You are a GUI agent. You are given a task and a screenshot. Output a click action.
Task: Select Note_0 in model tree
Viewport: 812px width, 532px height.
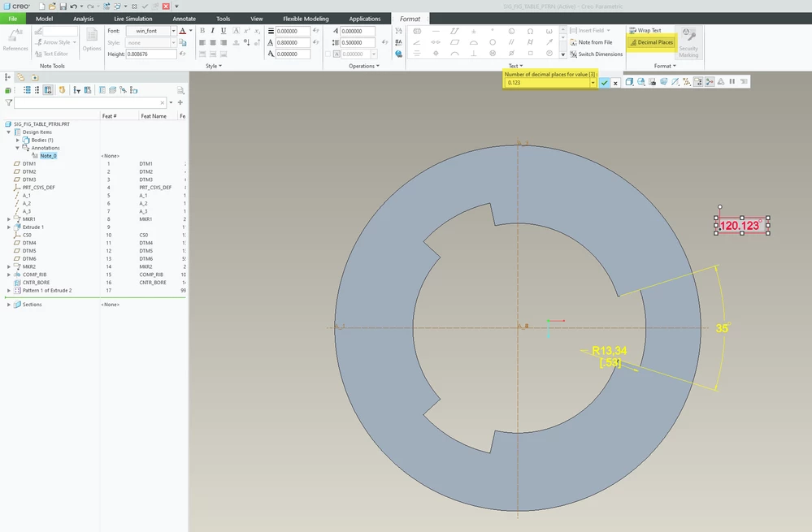pos(48,156)
